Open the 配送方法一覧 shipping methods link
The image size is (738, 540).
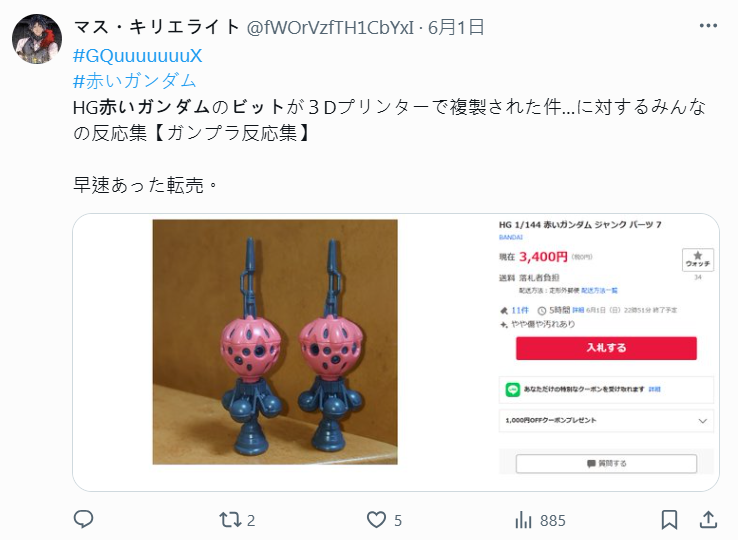(599, 290)
